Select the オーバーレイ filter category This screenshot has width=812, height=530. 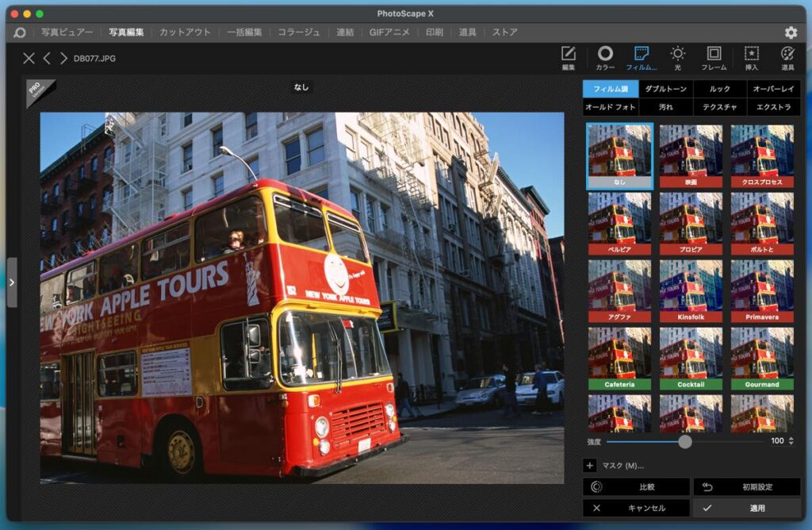773,89
